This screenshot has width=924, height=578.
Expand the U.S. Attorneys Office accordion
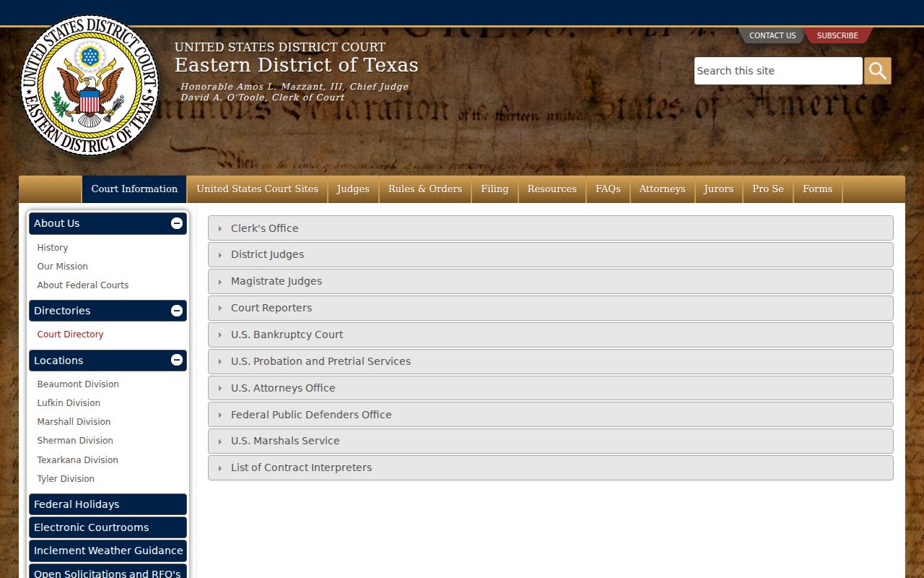pyautogui.click(x=551, y=388)
